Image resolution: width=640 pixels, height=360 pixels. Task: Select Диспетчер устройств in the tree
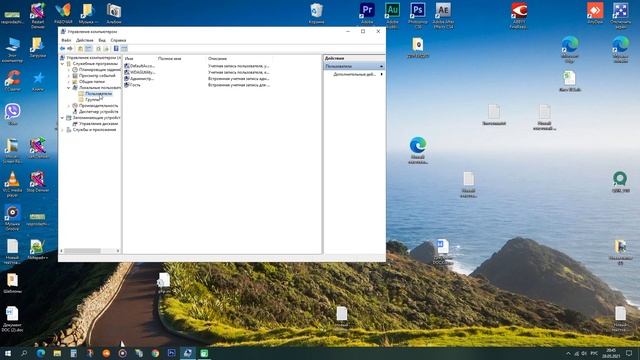[x=98, y=111]
